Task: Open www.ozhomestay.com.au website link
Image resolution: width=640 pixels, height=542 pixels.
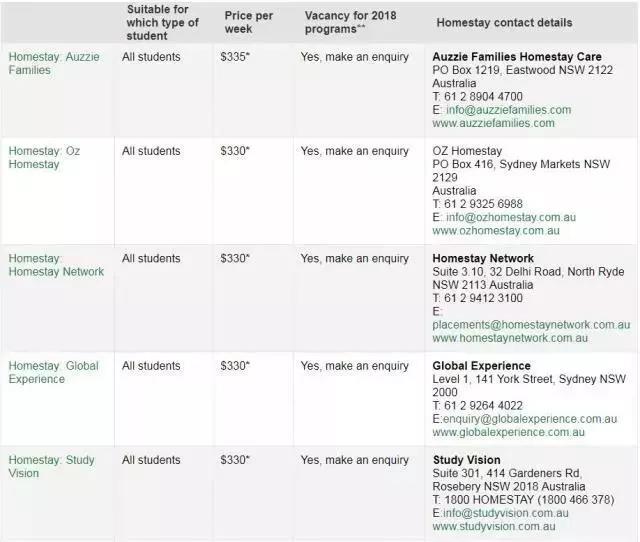Action: pyautogui.click(x=495, y=231)
